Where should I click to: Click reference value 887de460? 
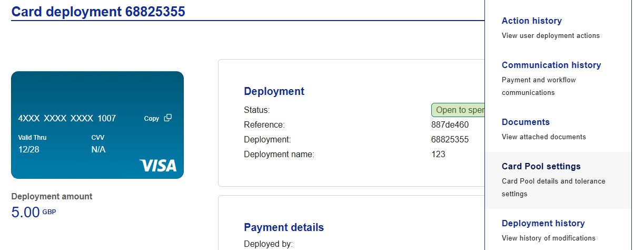[450, 125]
